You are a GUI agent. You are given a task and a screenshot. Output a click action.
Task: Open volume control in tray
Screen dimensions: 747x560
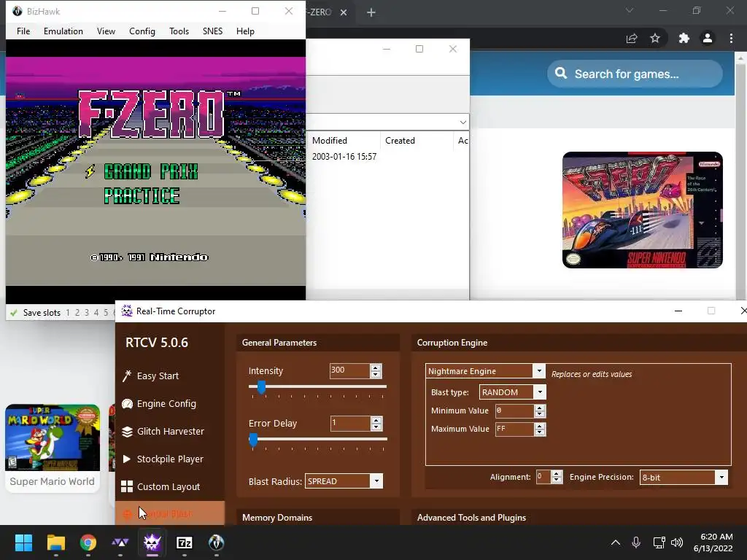[676, 542]
